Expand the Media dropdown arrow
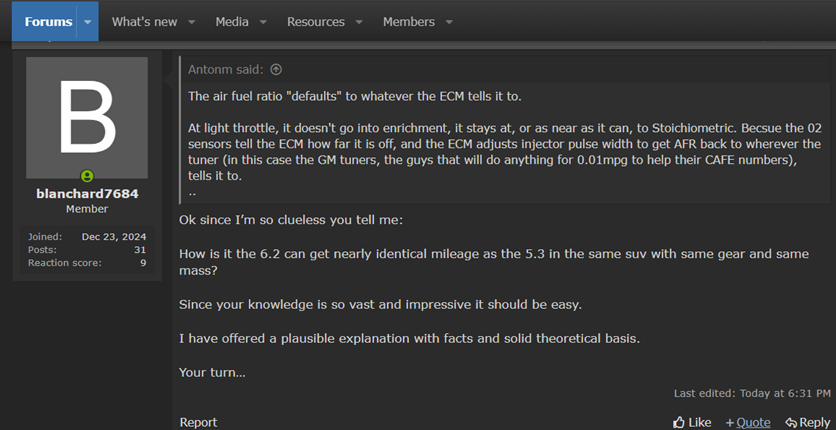The height and width of the screenshot is (430, 836). (263, 22)
